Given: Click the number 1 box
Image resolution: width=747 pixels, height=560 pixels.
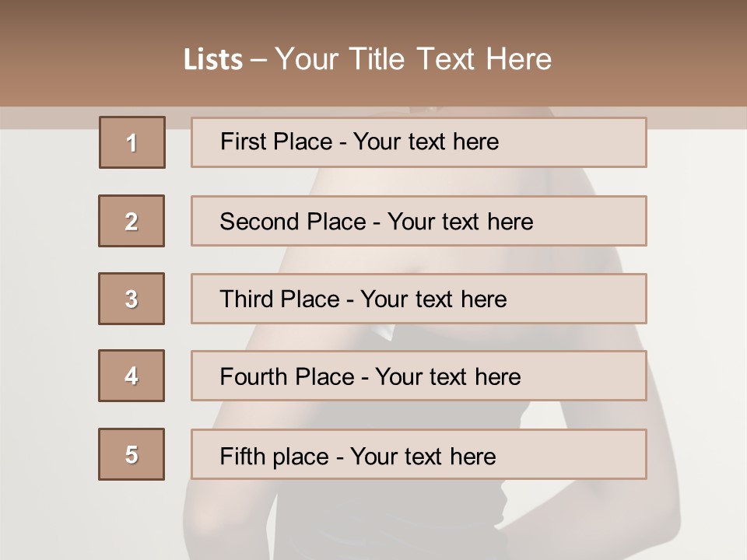Looking at the screenshot, I should (x=132, y=142).
